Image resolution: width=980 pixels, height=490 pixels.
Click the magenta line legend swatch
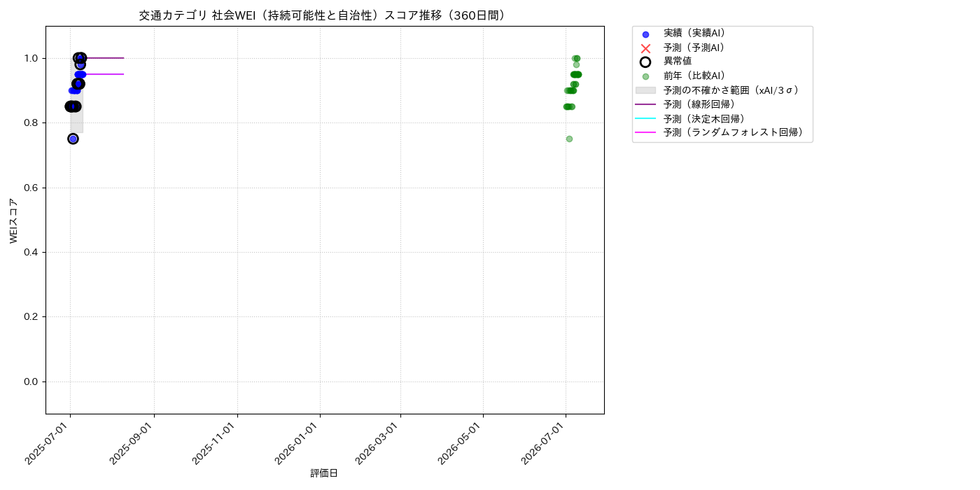(645, 132)
